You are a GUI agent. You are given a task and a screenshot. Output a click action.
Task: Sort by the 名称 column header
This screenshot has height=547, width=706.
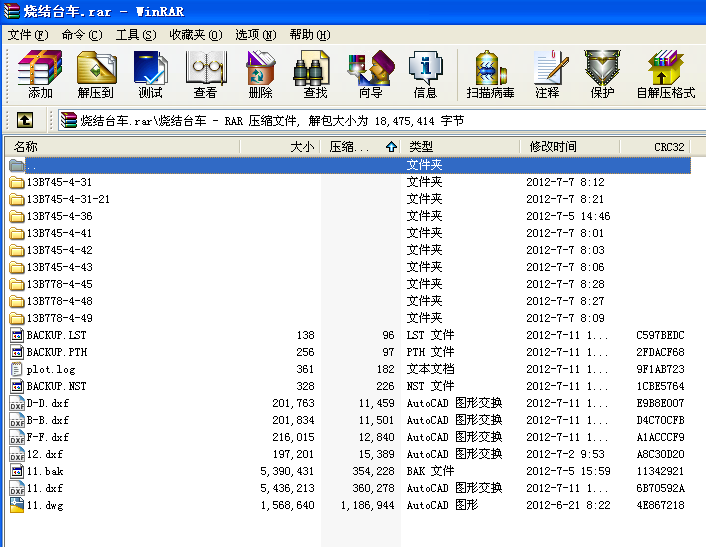122,147
